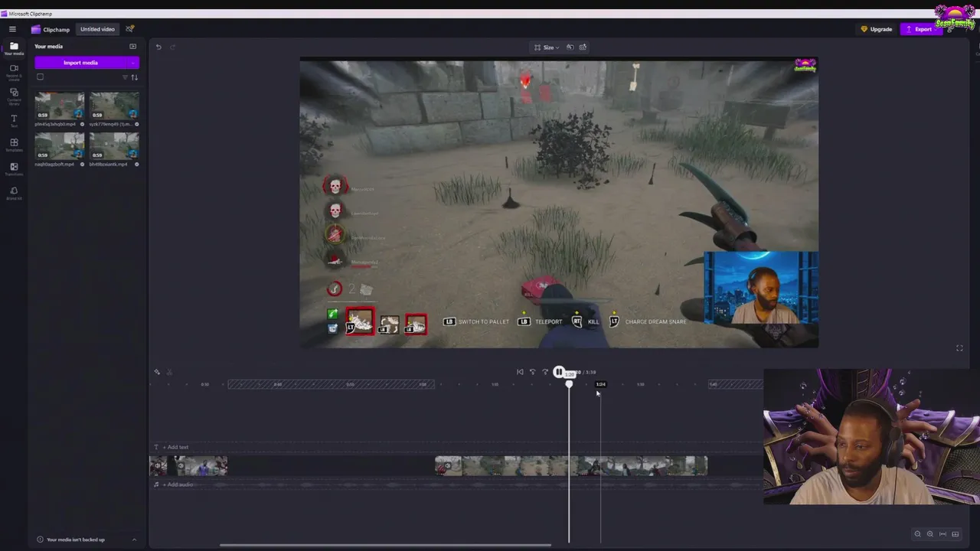Viewport: 980px width, 551px height.
Task: Open the hamburger menu in Clipchamp
Action: (12, 29)
